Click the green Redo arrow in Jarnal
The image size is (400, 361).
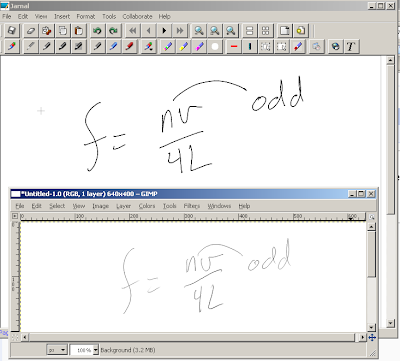(113, 31)
